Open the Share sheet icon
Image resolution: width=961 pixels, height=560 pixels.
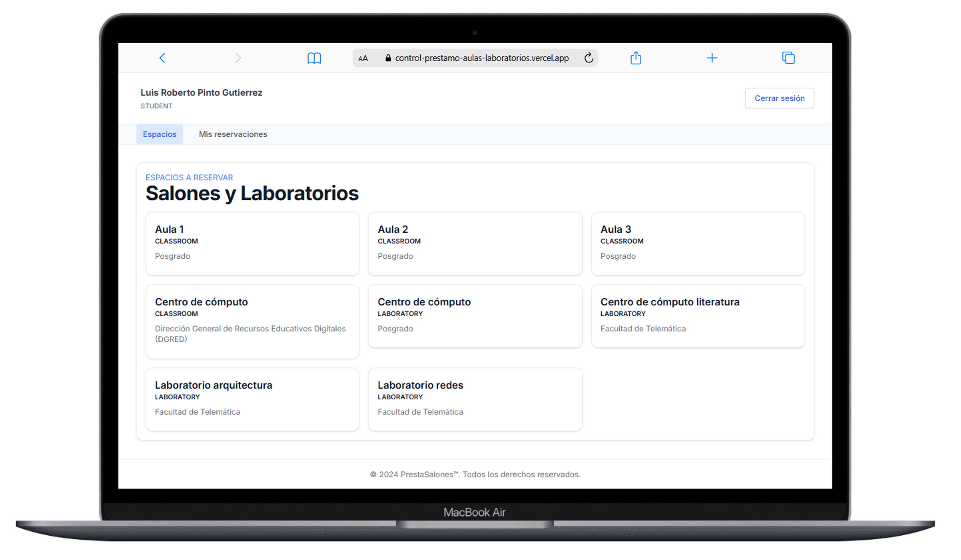coord(636,58)
